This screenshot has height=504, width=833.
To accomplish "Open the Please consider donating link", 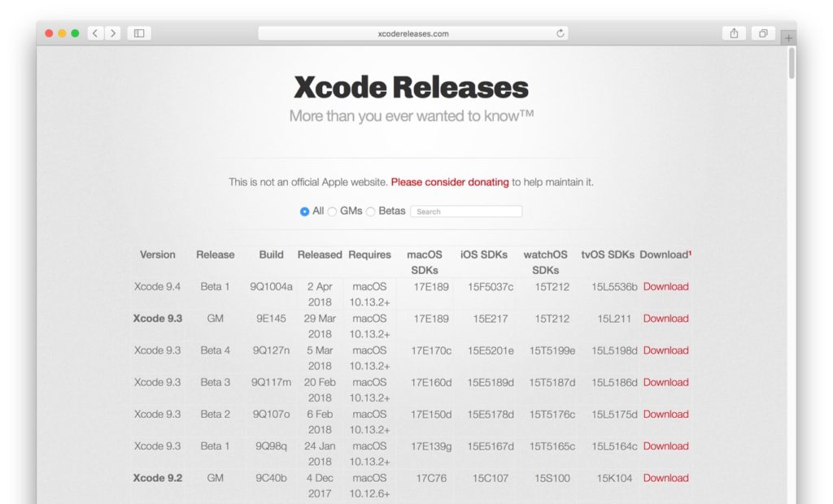I will coord(450,182).
